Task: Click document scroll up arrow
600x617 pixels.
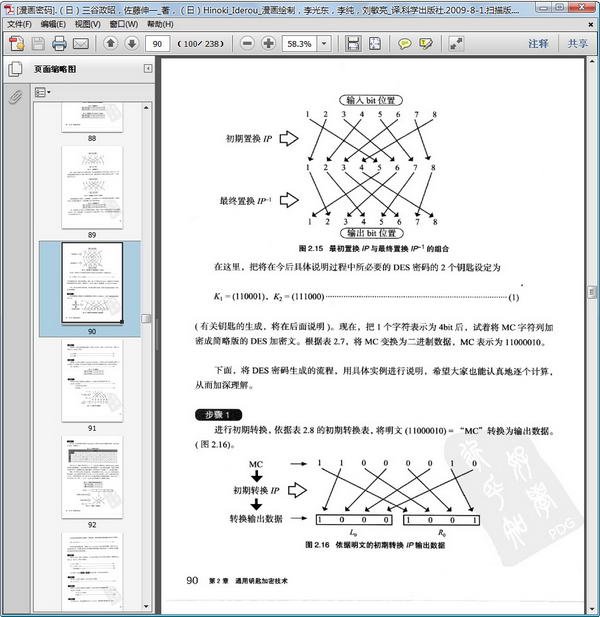Action: coord(591,61)
